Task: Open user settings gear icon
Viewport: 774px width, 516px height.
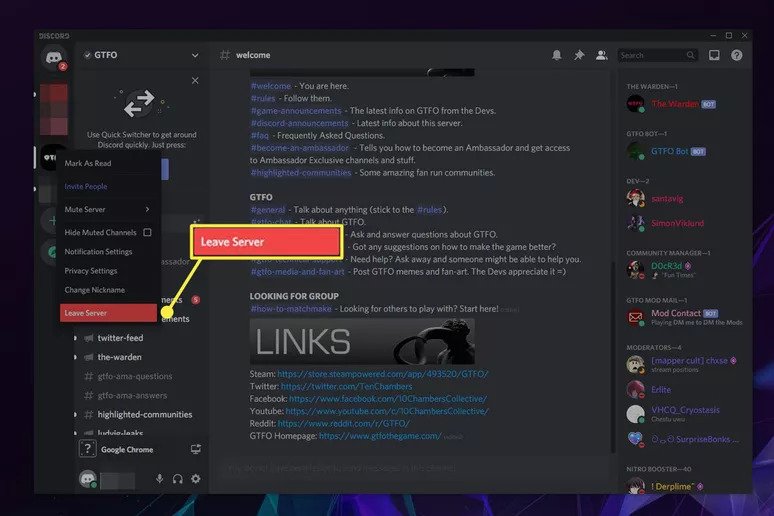Action: 196,478
